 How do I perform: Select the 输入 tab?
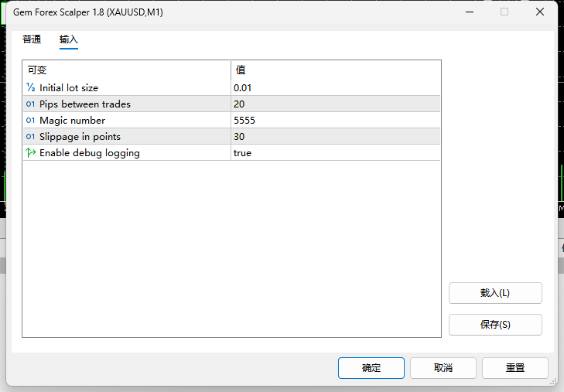68,39
